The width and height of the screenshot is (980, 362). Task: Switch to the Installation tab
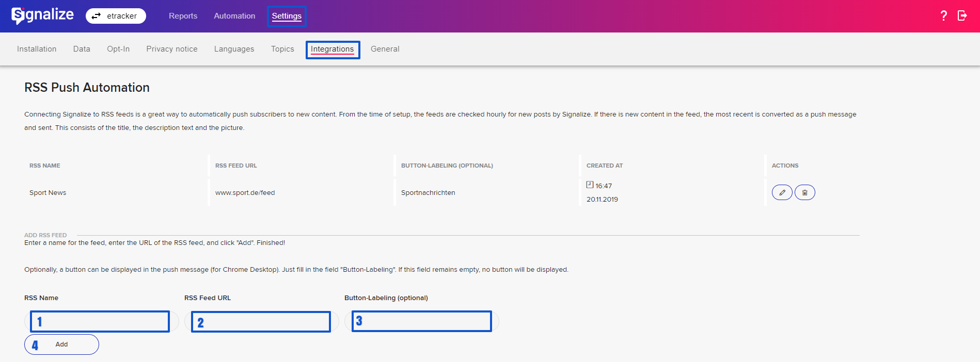click(x=37, y=49)
